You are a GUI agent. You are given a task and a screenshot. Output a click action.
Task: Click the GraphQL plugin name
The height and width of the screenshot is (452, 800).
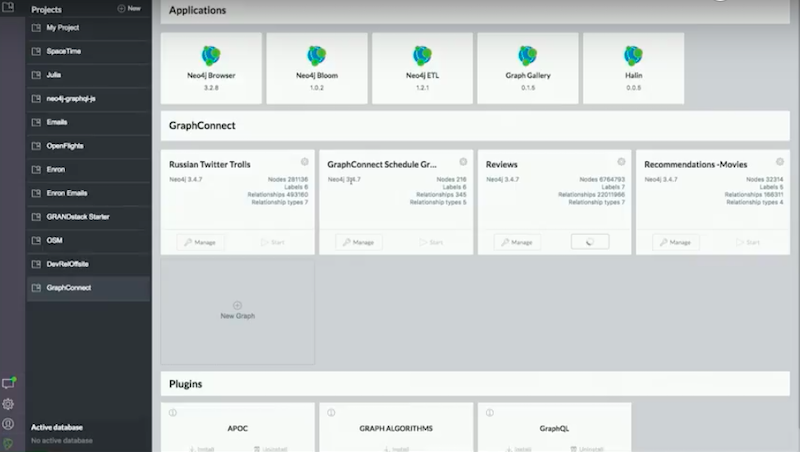pos(554,429)
